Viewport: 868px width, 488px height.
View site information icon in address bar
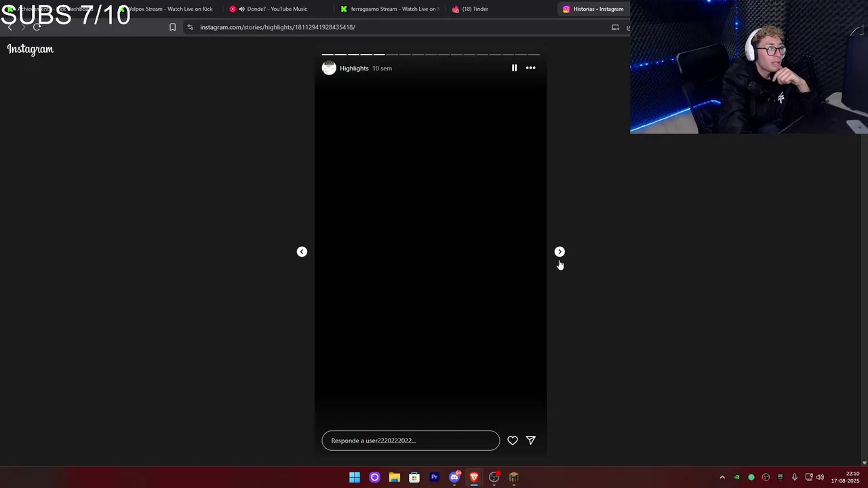190,27
